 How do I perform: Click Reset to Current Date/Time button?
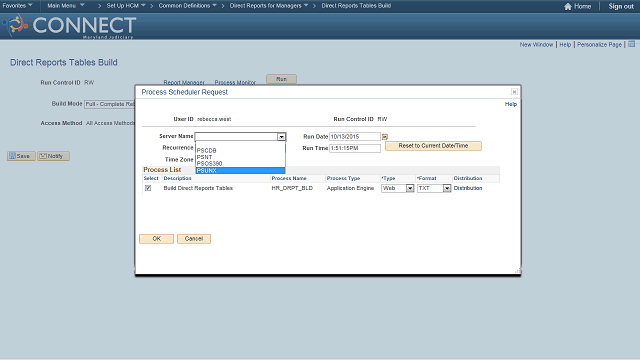pos(433,146)
